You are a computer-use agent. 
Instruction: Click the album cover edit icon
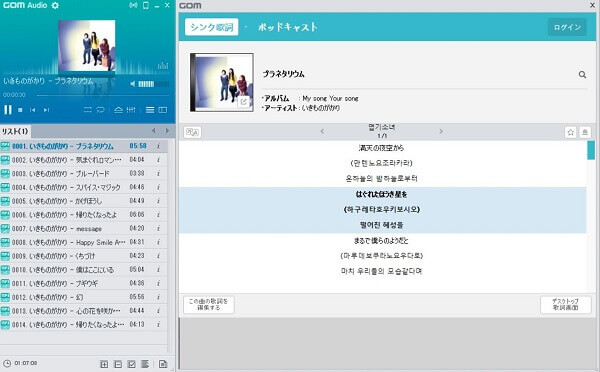pyautogui.click(x=243, y=102)
